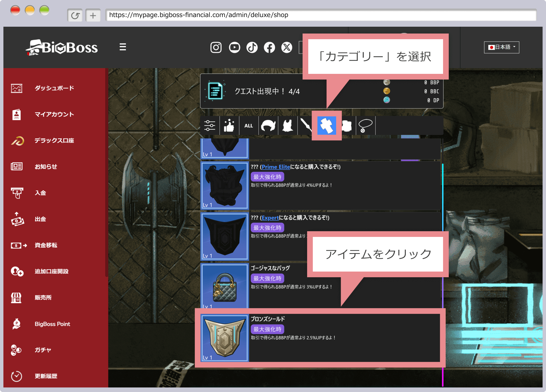The width and height of the screenshot is (546, 392).
Task: Select the helmet category icon
Action: point(268,126)
